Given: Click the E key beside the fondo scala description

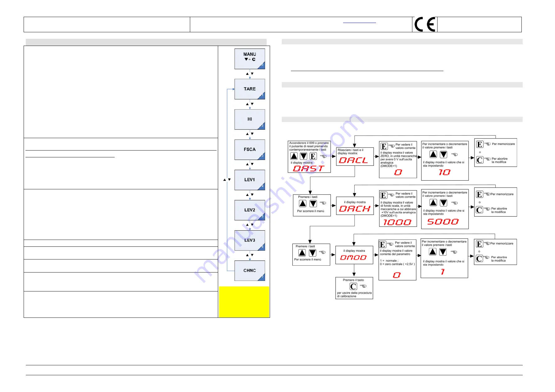Looking at the screenshot, I should point(384,195).
